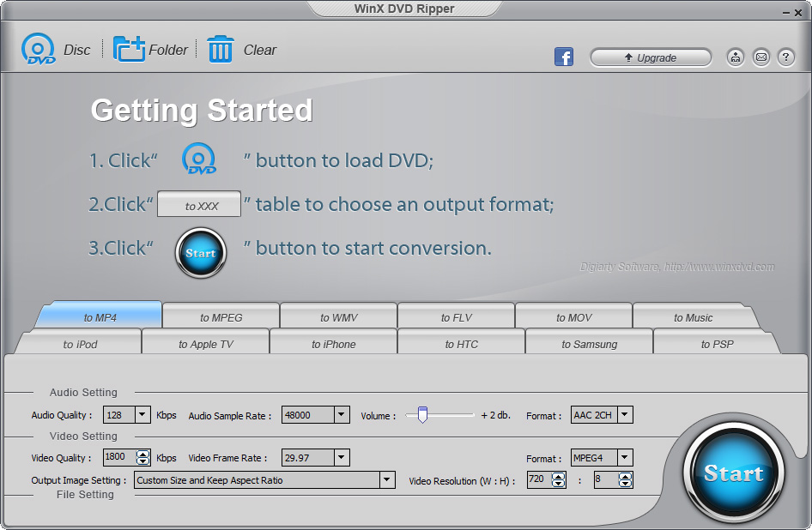Open the Video Frame Rate dropdown
Viewport: 812px width, 530px height.
click(x=342, y=458)
